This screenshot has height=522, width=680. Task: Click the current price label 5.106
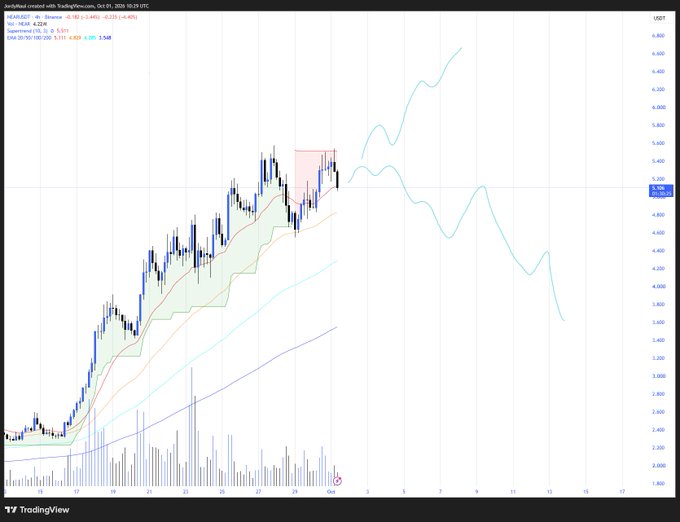(x=660, y=191)
